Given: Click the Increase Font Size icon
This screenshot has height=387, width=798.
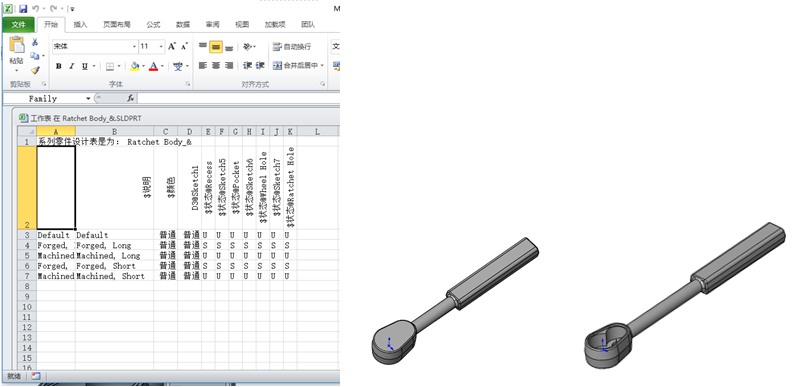Looking at the screenshot, I should (172, 46).
